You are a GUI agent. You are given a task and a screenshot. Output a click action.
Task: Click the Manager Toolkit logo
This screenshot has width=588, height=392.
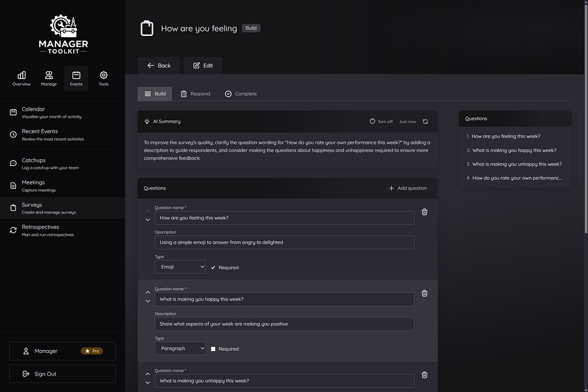click(63, 34)
